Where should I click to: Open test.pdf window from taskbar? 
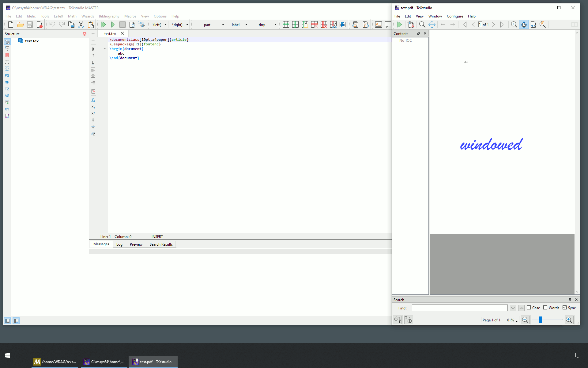pyautogui.click(x=153, y=362)
